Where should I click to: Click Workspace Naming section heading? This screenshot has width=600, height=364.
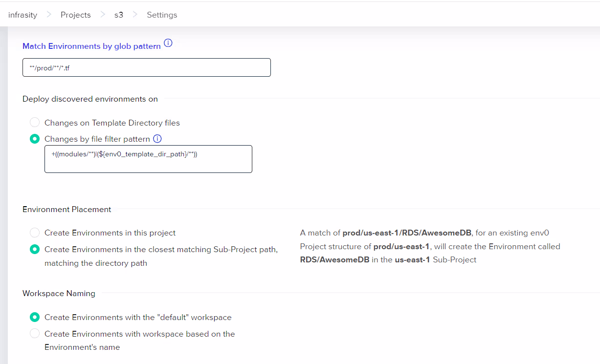click(x=59, y=293)
